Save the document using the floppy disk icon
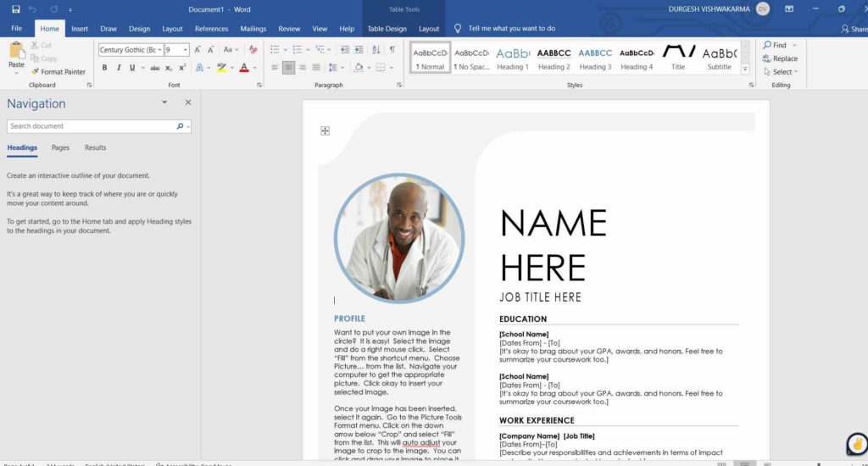The width and height of the screenshot is (868, 466). (15, 9)
